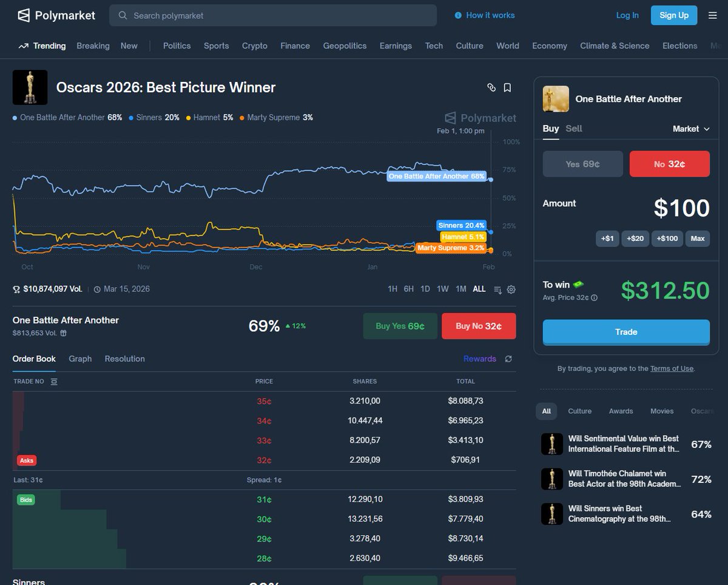
Task: Open the Rewards link
Action: 480,359
